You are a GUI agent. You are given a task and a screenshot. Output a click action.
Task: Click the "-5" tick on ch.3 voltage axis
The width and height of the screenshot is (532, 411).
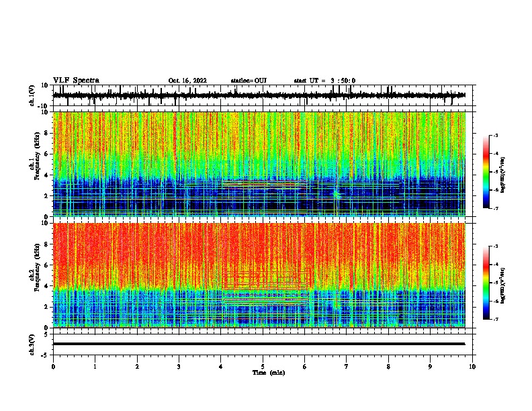pyautogui.click(x=45, y=355)
